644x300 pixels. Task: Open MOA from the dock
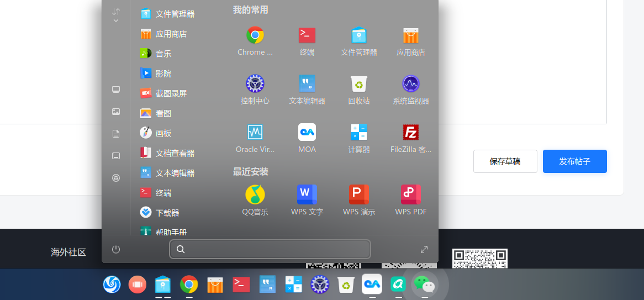(372, 284)
